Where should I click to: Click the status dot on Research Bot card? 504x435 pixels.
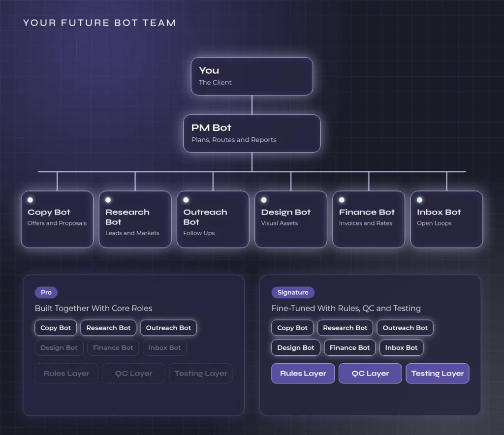tap(108, 200)
